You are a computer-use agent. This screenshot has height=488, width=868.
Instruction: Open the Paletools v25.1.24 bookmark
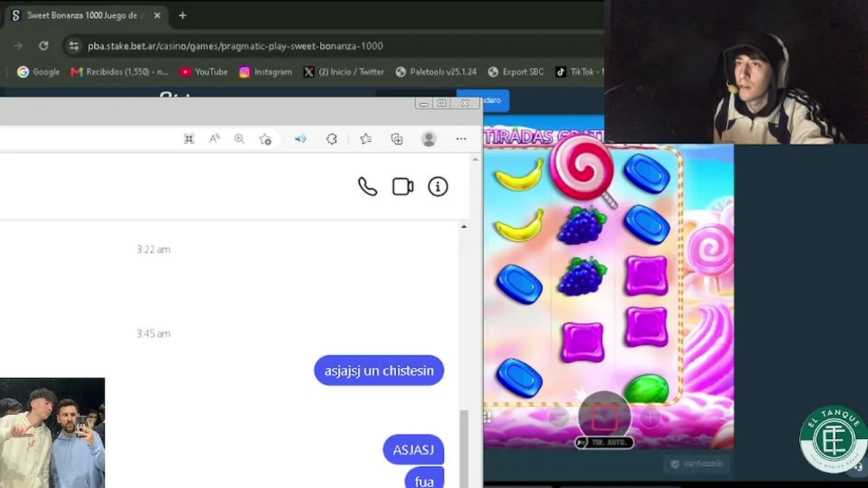[436, 72]
